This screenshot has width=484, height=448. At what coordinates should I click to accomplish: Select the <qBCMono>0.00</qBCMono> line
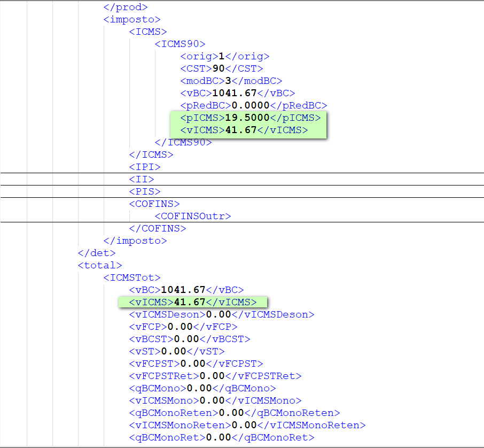pyautogui.click(x=202, y=388)
